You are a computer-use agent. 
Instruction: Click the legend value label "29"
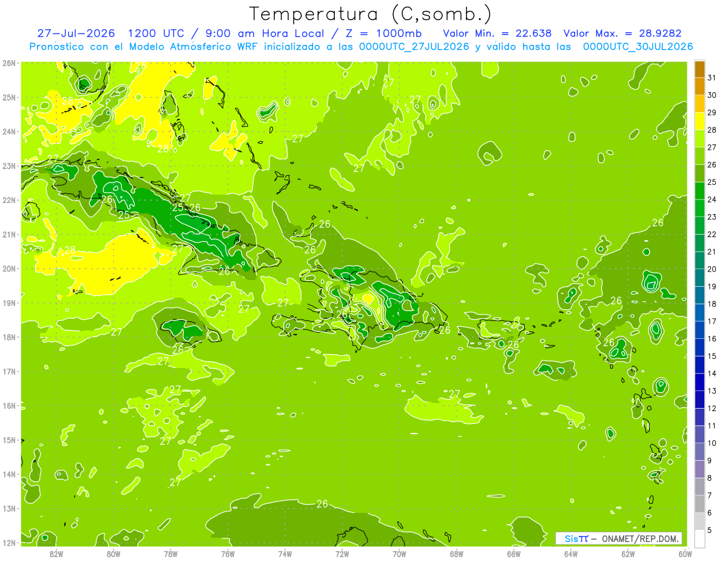pos(712,112)
